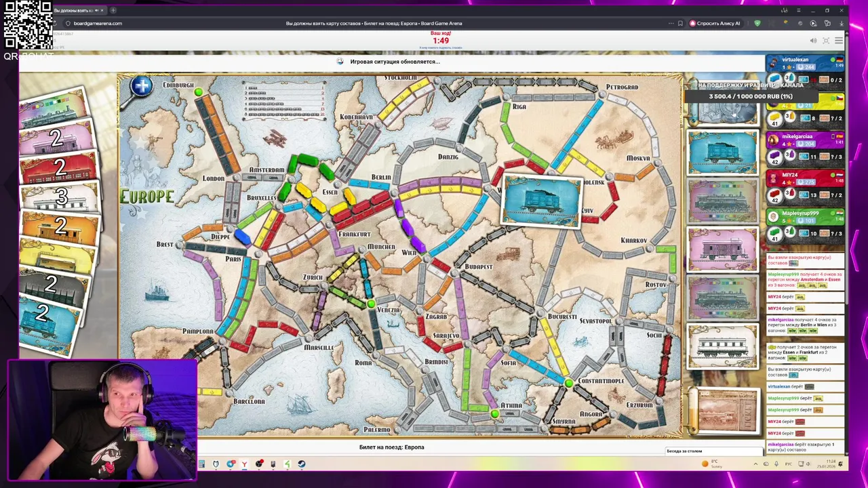The width and height of the screenshot is (868, 488).
Task: Open the hamburger game menu
Action: (839, 41)
